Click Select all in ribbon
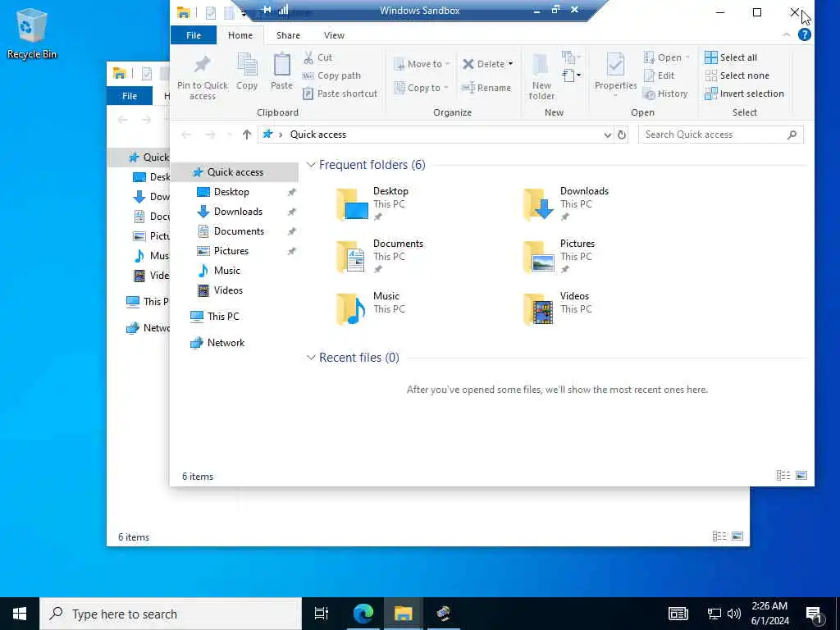 click(731, 57)
